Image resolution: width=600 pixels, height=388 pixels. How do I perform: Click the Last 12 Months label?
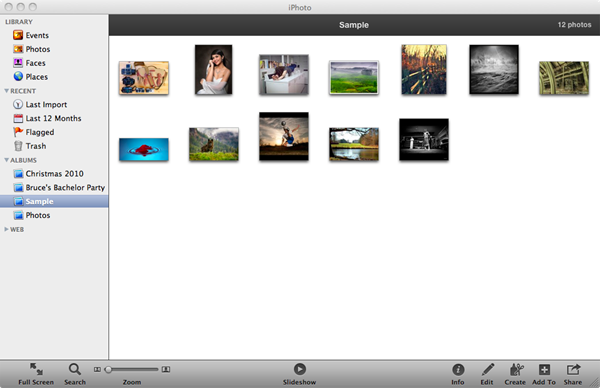[54, 118]
